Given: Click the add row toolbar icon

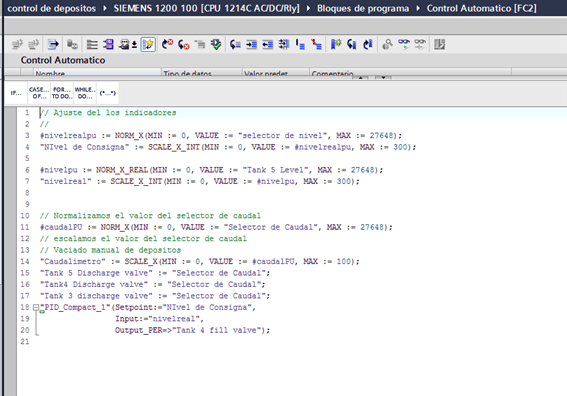Looking at the screenshot, I should coord(34,44).
